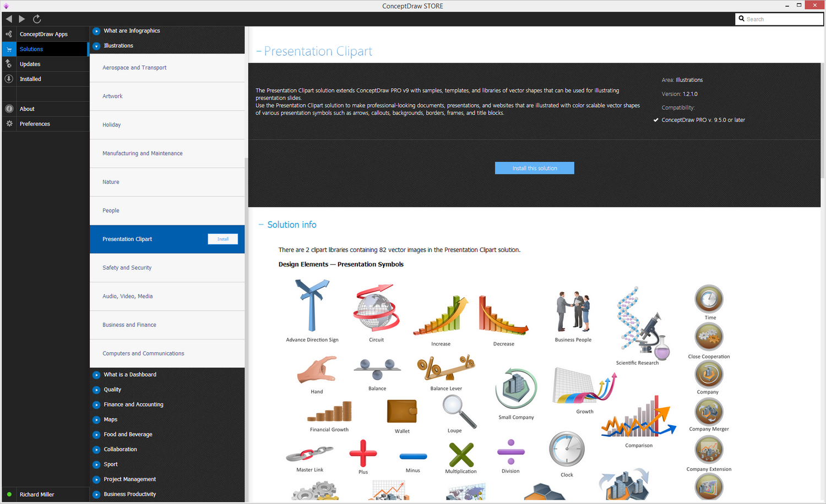The image size is (826, 504).
Task: Expand the Quality section
Action: (x=96, y=390)
